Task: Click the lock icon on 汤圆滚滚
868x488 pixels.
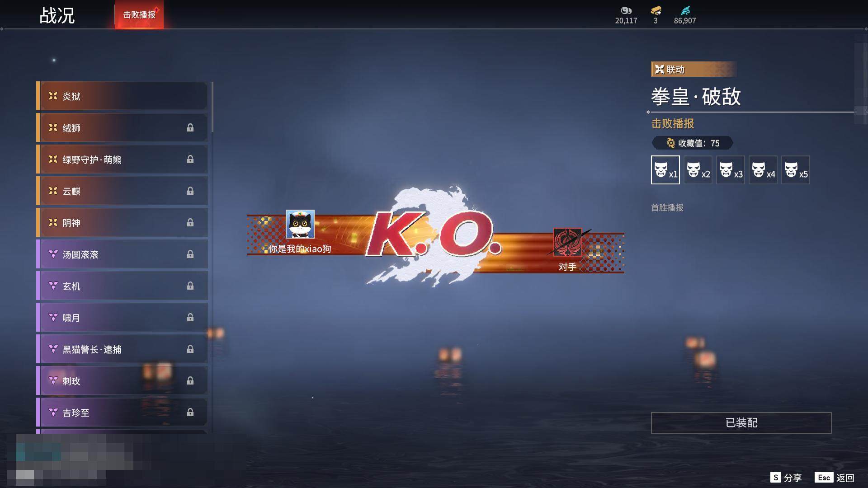Action: (x=190, y=254)
